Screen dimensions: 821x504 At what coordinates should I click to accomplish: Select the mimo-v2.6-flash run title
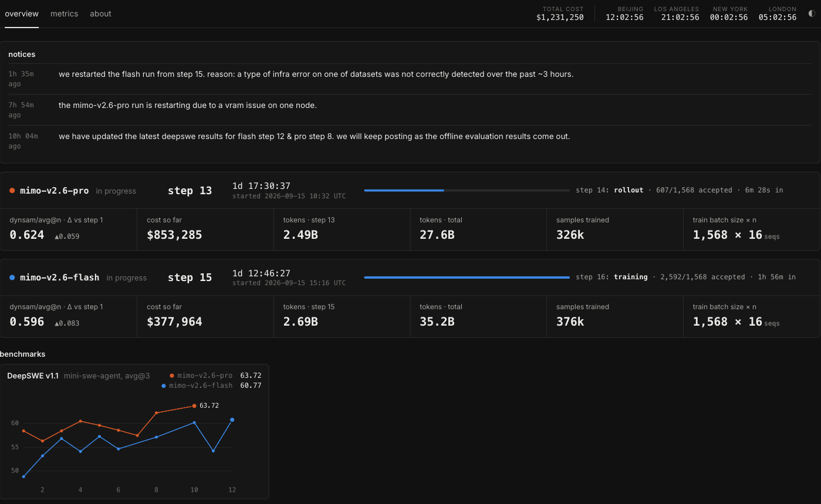pyautogui.click(x=60, y=278)
